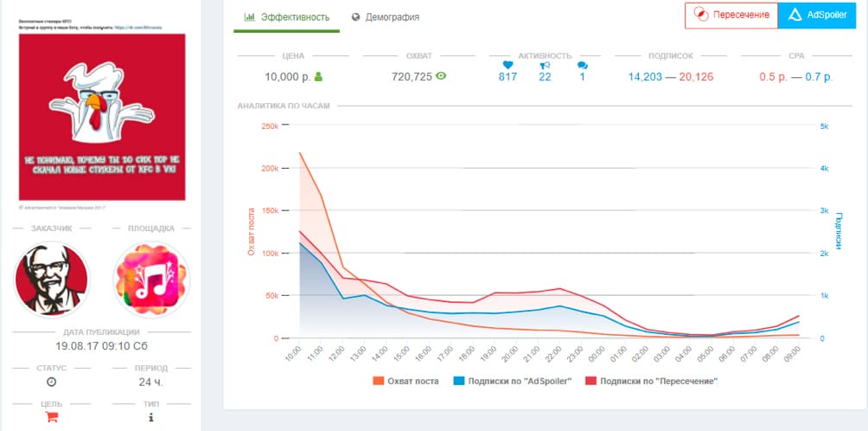Switch to the Эффективность tab
868x431 pixels.
(286, 16)
